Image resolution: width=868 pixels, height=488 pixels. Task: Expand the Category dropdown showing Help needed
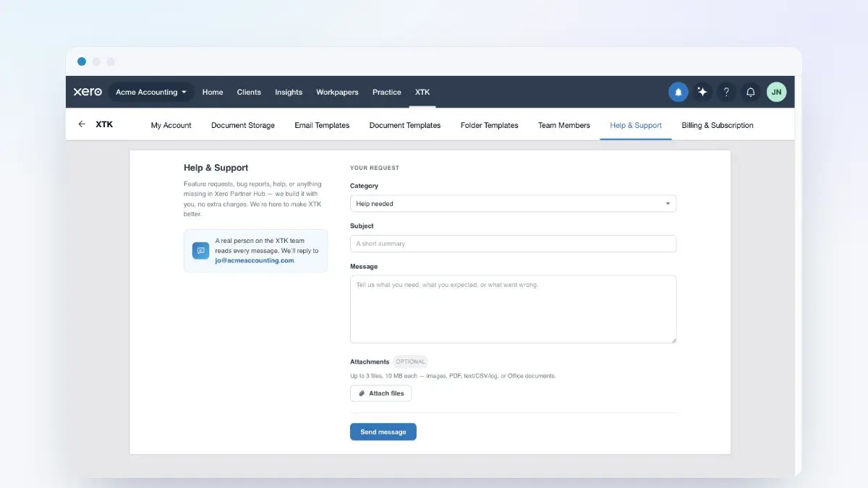point(513,203)
